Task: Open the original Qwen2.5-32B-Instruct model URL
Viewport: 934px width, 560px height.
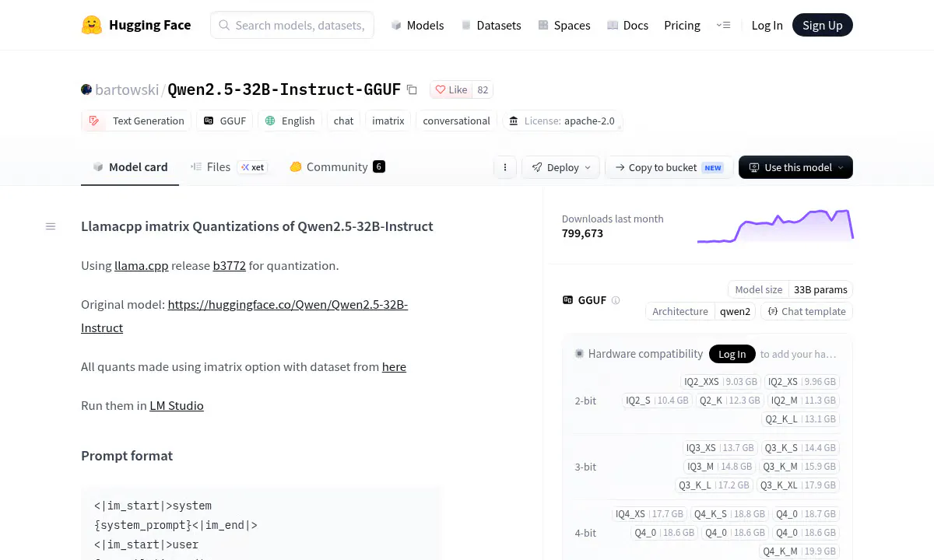Action: 244,316
